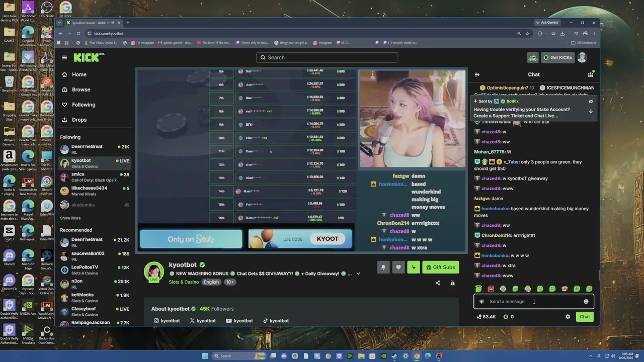Click the Windows taskbar search box

click(238, 356)
